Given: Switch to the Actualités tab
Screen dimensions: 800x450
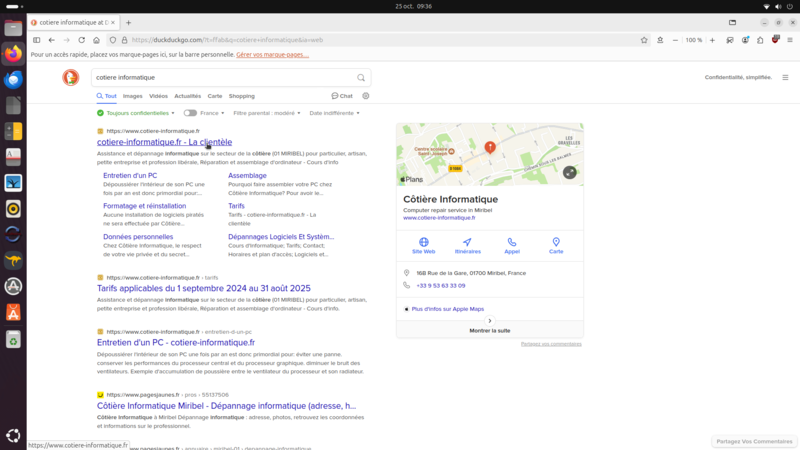Looking at the screenshot, I should click(x=188, y=96).
